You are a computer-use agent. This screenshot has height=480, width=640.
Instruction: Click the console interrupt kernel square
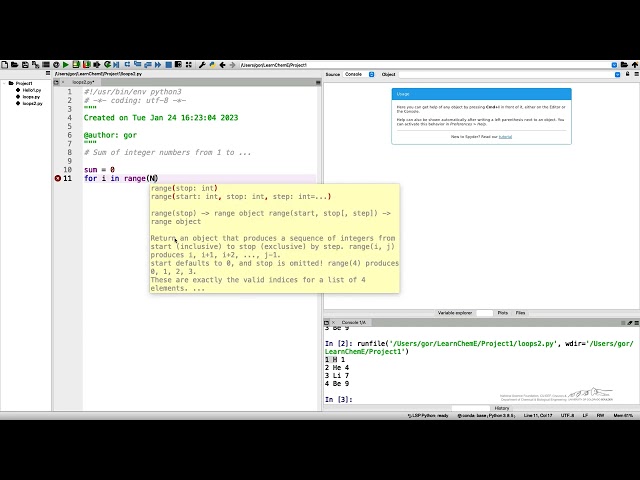point(623,322)
